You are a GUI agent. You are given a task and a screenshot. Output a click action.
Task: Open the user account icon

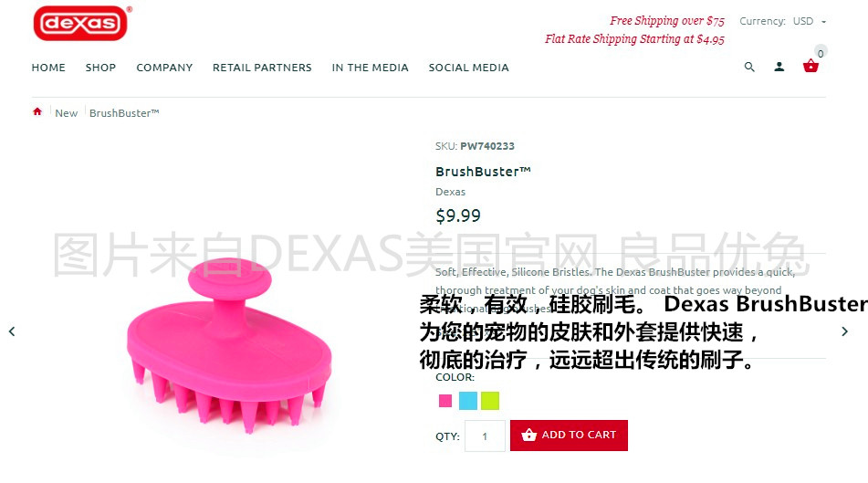point(779,67)
